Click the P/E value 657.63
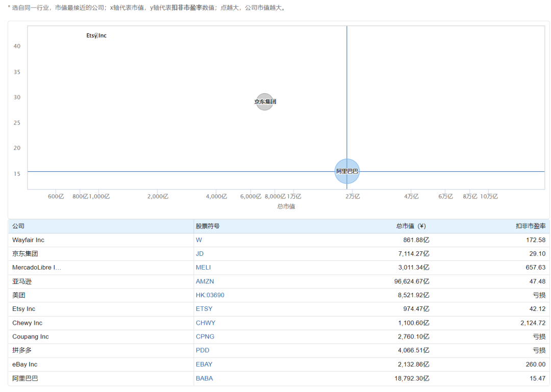Screen dimensions: 551x392 pos(536,267)
